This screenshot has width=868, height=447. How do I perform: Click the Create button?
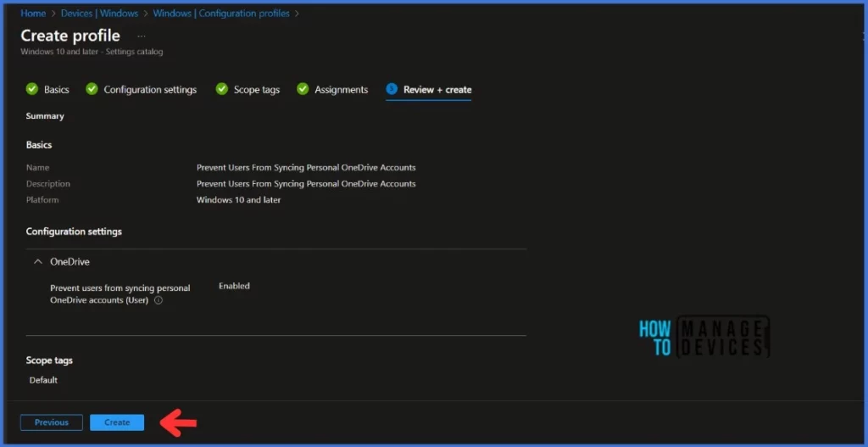click(117, 422)
